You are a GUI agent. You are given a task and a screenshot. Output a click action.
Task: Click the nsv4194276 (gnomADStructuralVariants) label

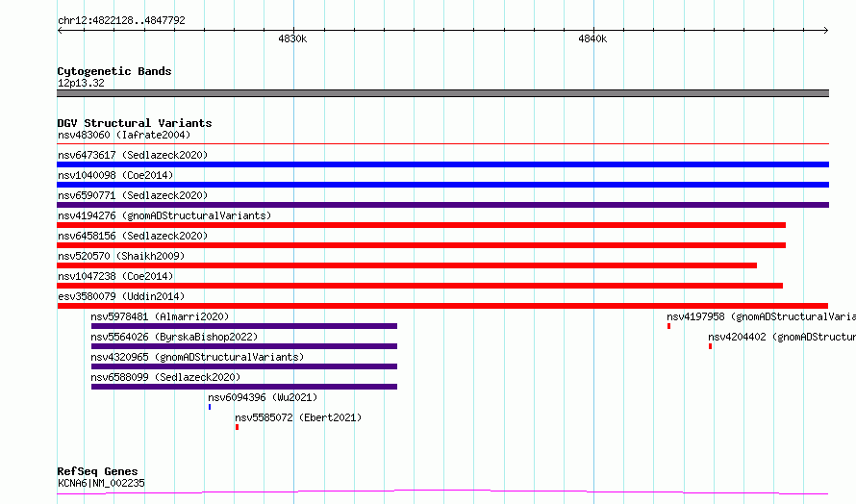[164, 215]
